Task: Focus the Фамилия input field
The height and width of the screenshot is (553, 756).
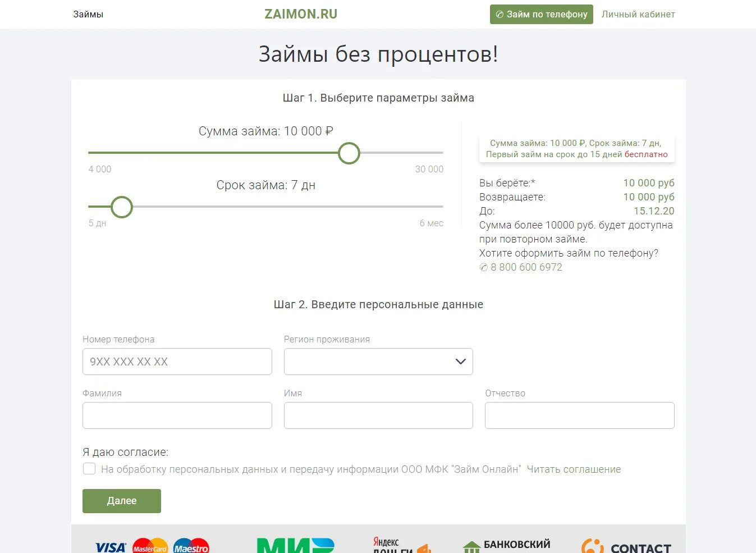Action: point(177,415)
